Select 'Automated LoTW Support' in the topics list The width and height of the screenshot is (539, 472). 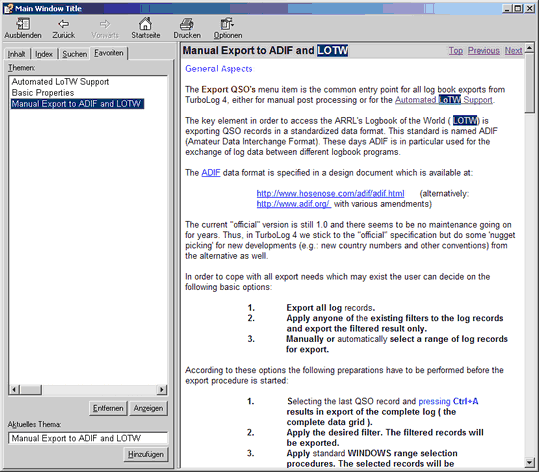(x=60, y=82)
